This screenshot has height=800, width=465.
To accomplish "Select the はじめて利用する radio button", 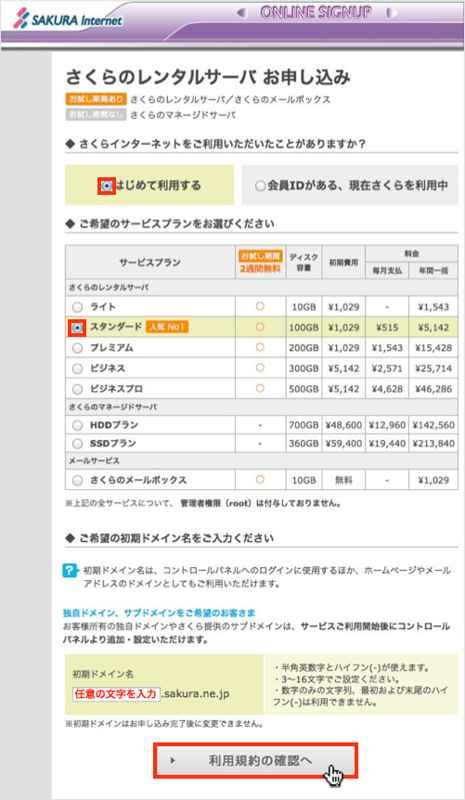I will point(107,186).
